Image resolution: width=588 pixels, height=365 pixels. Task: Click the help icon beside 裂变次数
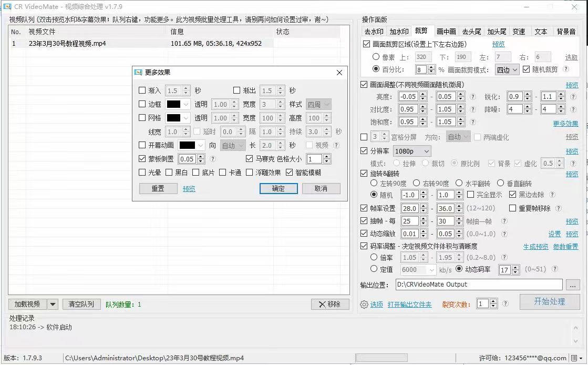click(x=505, y=303)
